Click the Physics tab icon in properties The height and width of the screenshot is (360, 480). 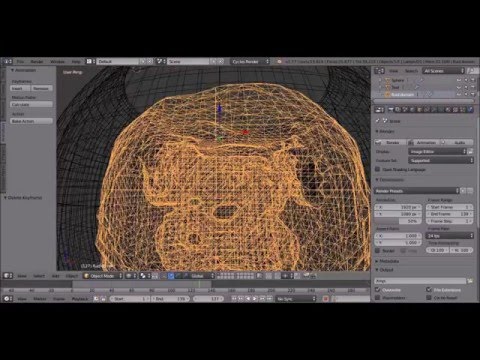pyautogui.click(x=470, y=109)
